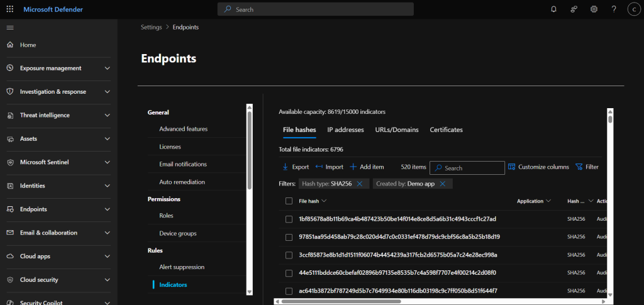Switch to Certificates tab

coord(446,130)
